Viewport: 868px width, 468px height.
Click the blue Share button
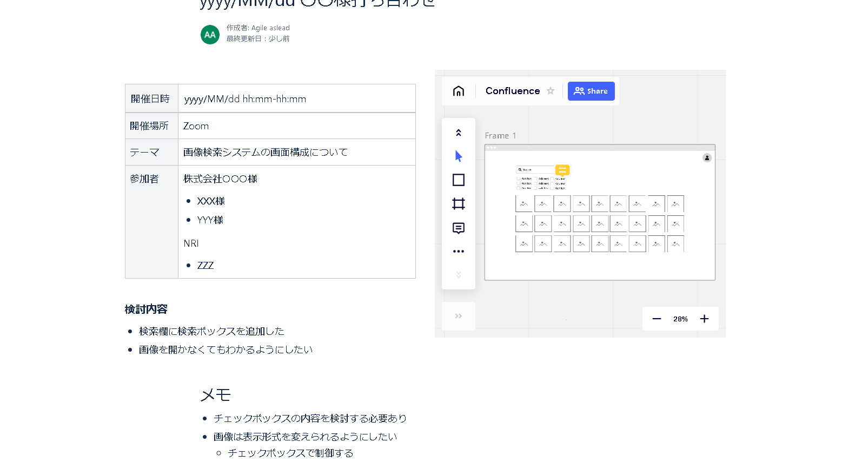pyautogui.click(x=591, y=91)
